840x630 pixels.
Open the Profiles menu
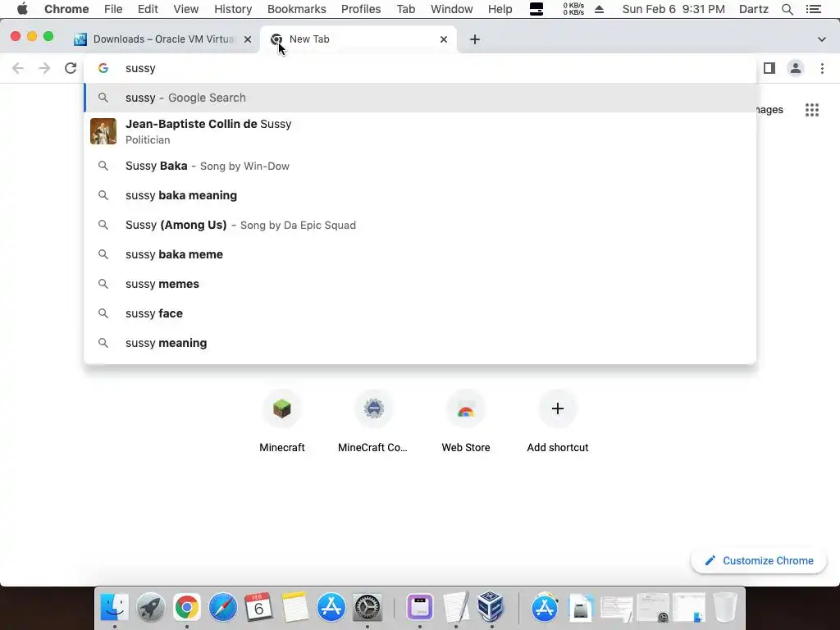361,9
